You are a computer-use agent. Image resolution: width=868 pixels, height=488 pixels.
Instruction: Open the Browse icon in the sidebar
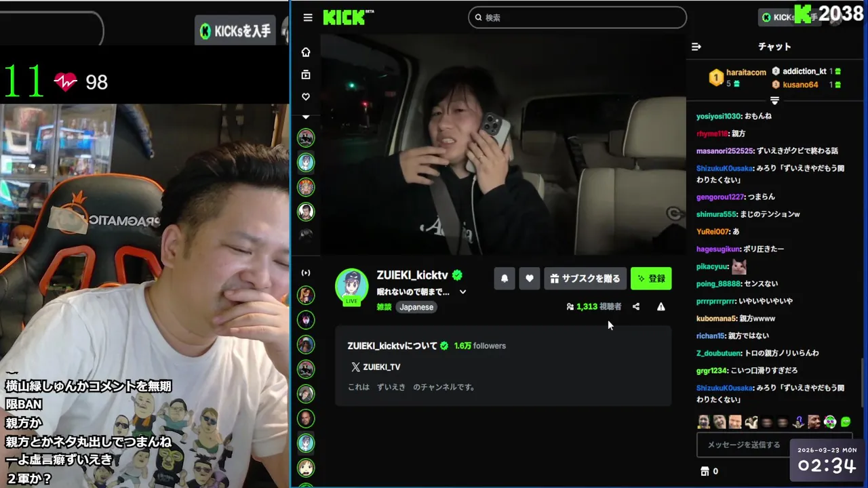pos(306,75)
